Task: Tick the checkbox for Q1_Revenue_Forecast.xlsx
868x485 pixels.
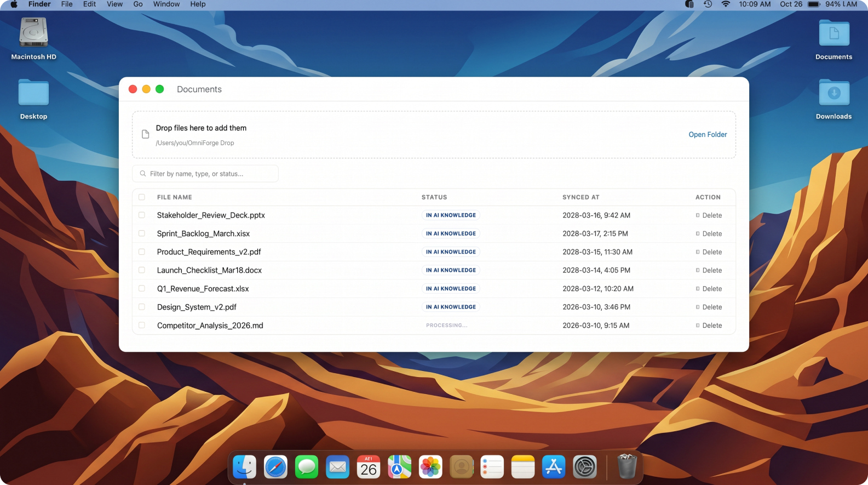Action: click(x=142, y=289)
